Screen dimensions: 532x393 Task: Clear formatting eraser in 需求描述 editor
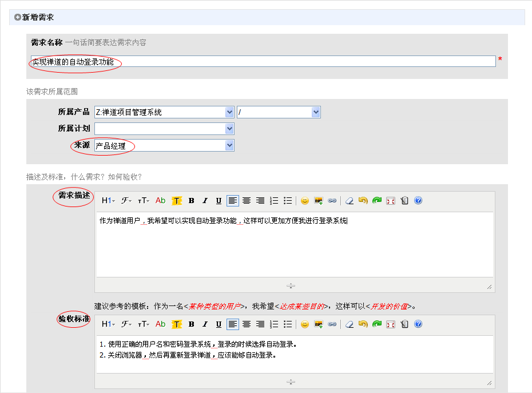pos(349,201)
